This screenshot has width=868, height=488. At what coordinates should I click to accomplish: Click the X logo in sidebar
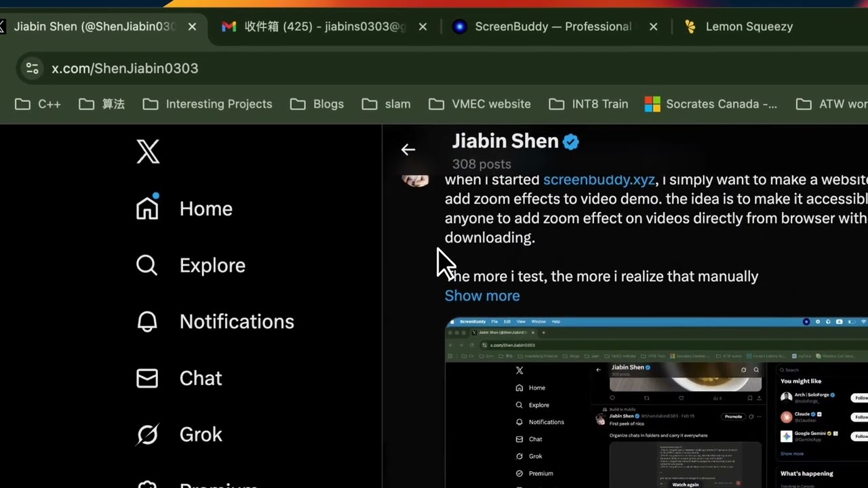pos(148,151)
